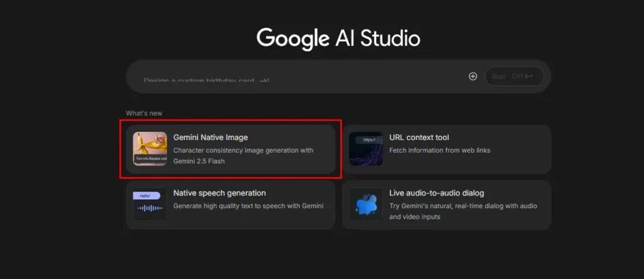Click the 'What's new' section label
Image resolution: width=644 pixels, height=279 pixels.
144,113
